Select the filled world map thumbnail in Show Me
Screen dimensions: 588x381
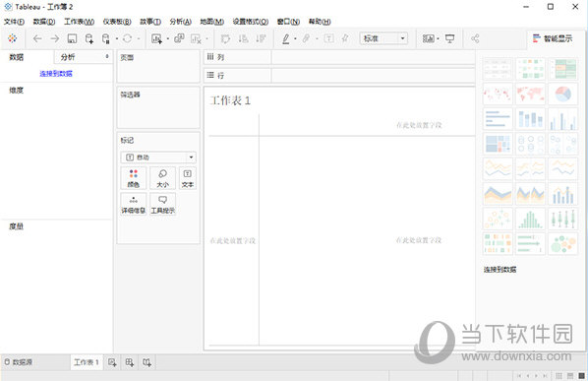(x=530, y=94)
